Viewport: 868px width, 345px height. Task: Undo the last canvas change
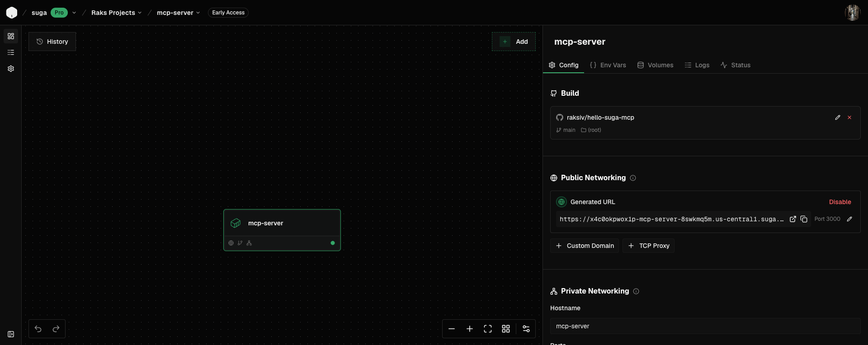38,329
